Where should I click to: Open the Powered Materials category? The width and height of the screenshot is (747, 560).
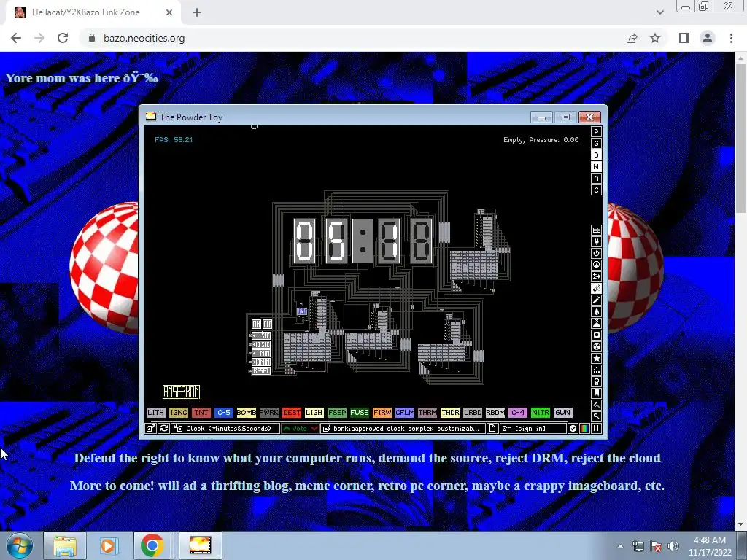[x=596, y=253]
